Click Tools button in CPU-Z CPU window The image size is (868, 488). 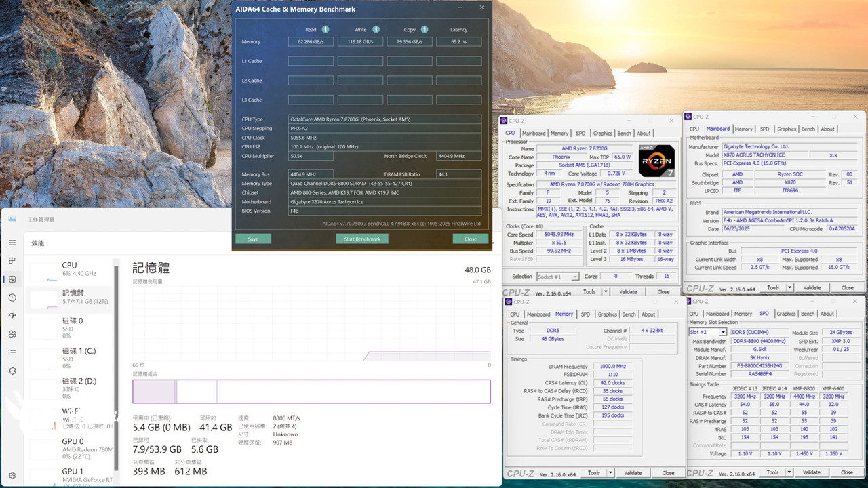tap(589, 292)
